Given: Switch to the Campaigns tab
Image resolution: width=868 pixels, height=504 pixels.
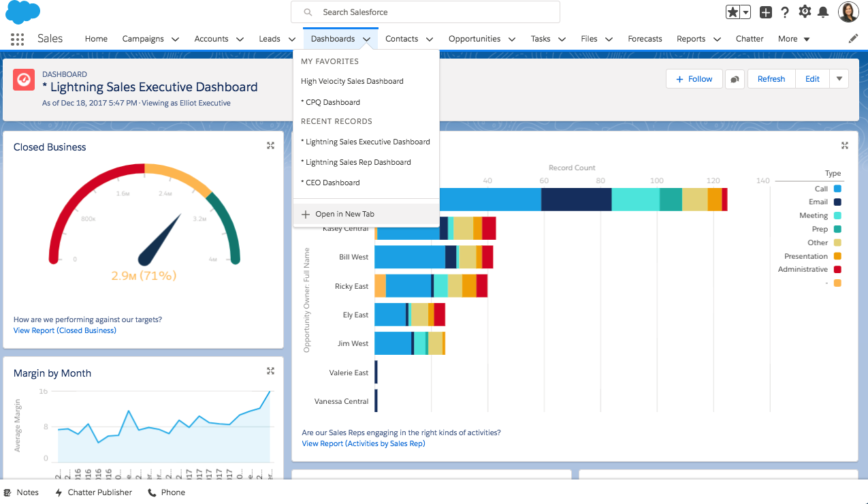Looking at the screenshot, I should [x=143, y=39].
